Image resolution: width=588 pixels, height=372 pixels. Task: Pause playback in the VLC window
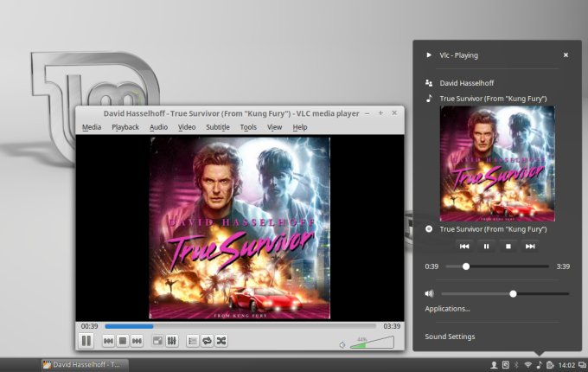[86, 341]
